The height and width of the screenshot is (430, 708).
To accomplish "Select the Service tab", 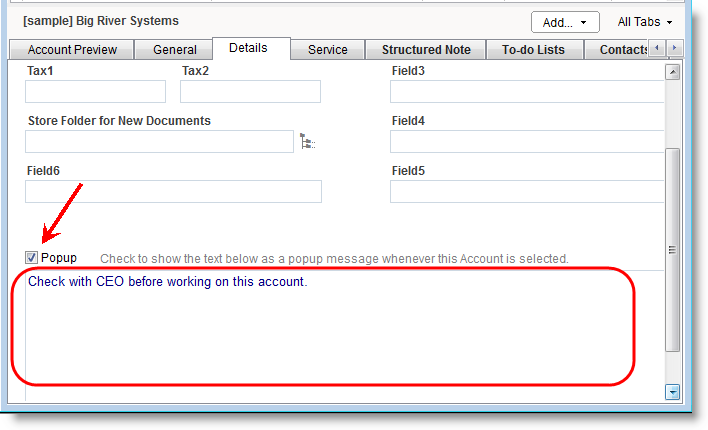I will (327, 50).
